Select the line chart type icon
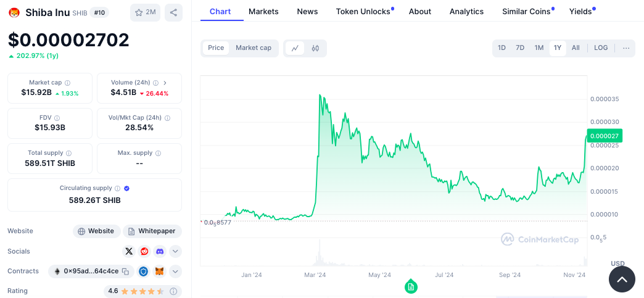 tap(295, 48)
